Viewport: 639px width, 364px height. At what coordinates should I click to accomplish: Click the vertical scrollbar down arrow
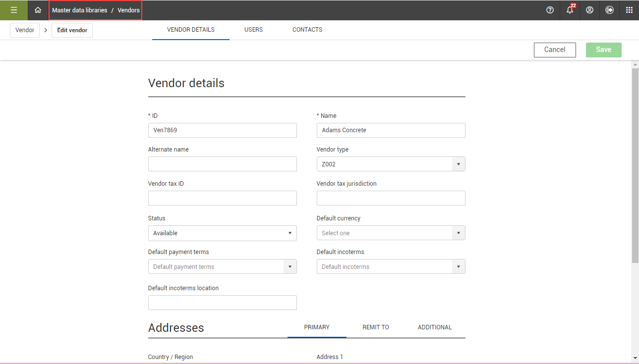point(635,358)
